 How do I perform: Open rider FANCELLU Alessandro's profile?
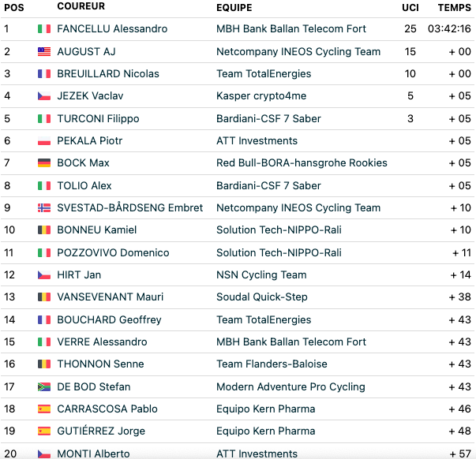pyautogui.click(x=112, y=29)
